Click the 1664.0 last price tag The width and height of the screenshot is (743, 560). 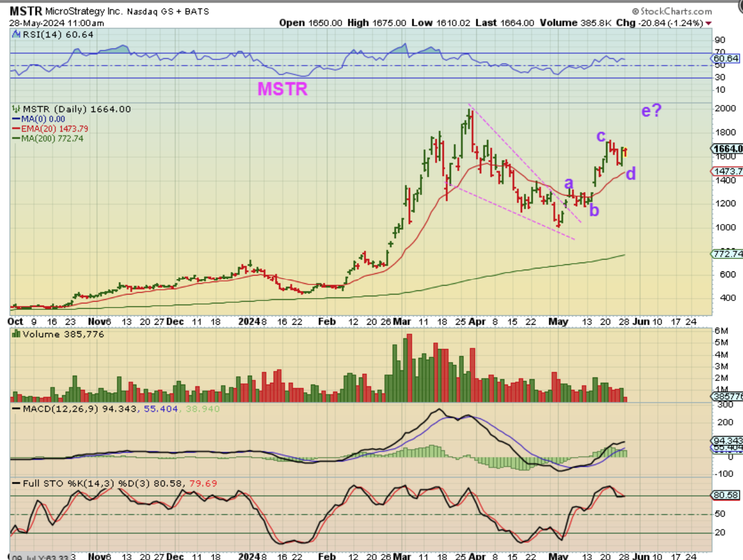click(728, 148)
